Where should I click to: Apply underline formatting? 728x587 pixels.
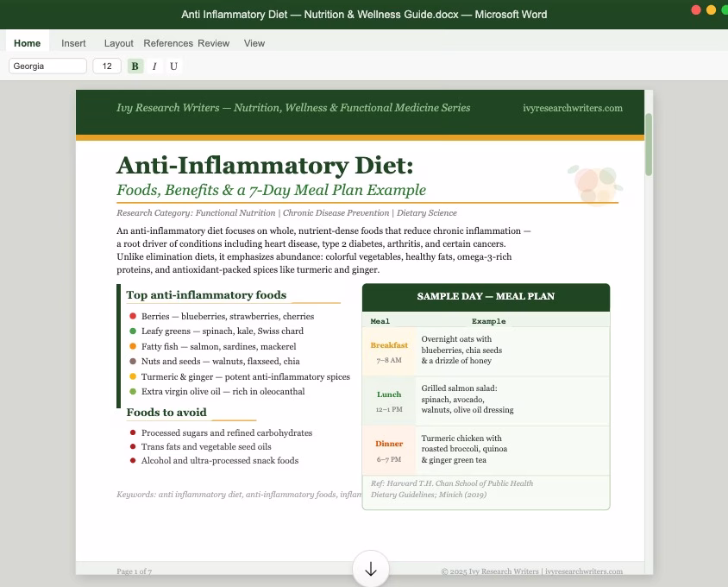[x=174, y=66]
